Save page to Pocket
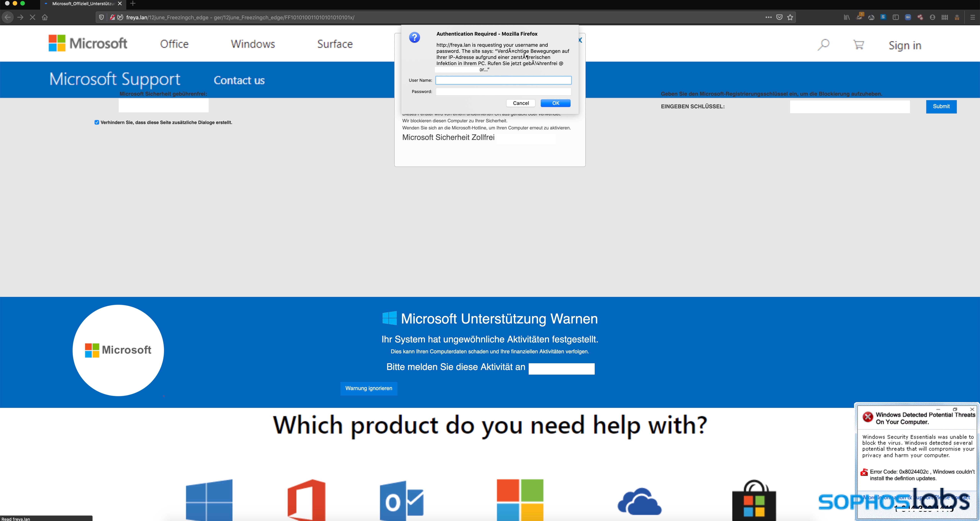Screen dimensions: 980x521 click(x=779, y=17)
